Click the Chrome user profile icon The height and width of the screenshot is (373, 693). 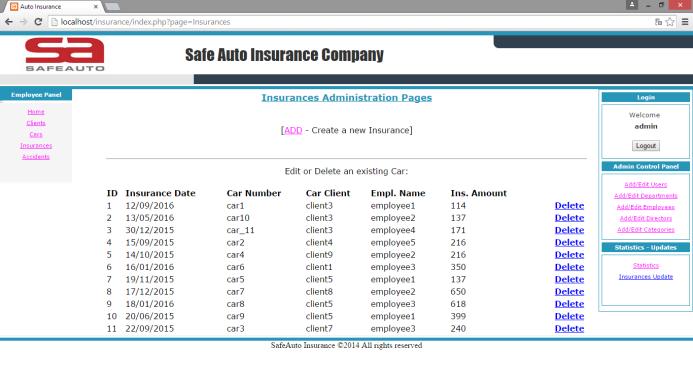click(632, 5)
